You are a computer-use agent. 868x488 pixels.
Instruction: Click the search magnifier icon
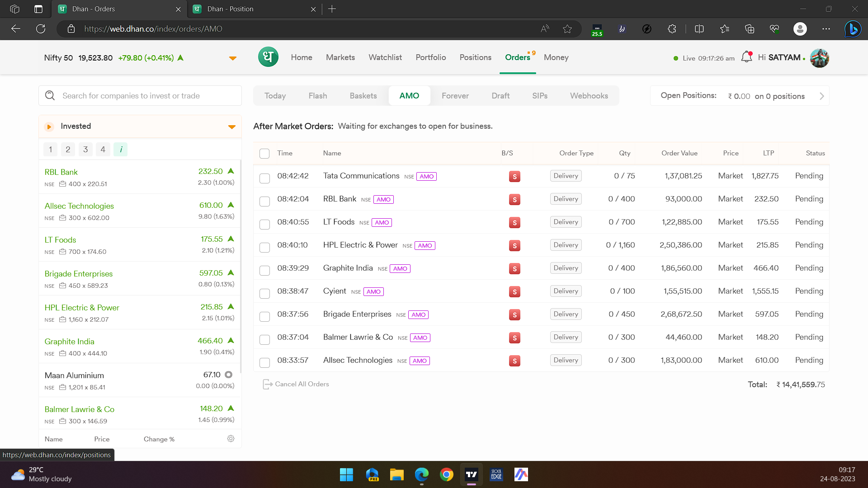tap(50, 96)
